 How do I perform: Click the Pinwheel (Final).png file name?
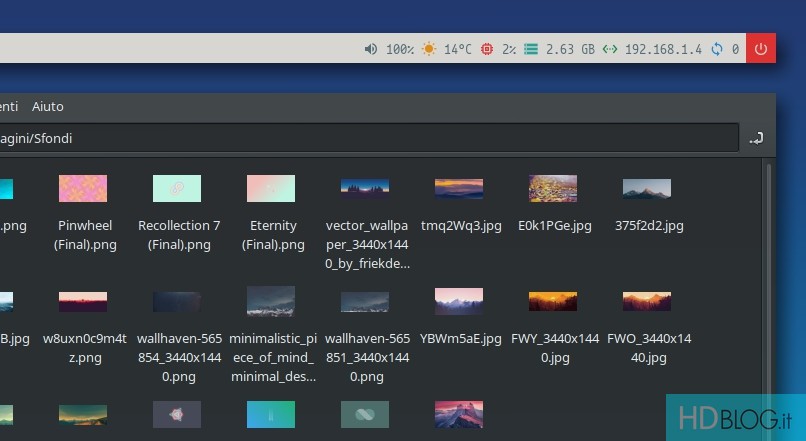tap(85, 235)
